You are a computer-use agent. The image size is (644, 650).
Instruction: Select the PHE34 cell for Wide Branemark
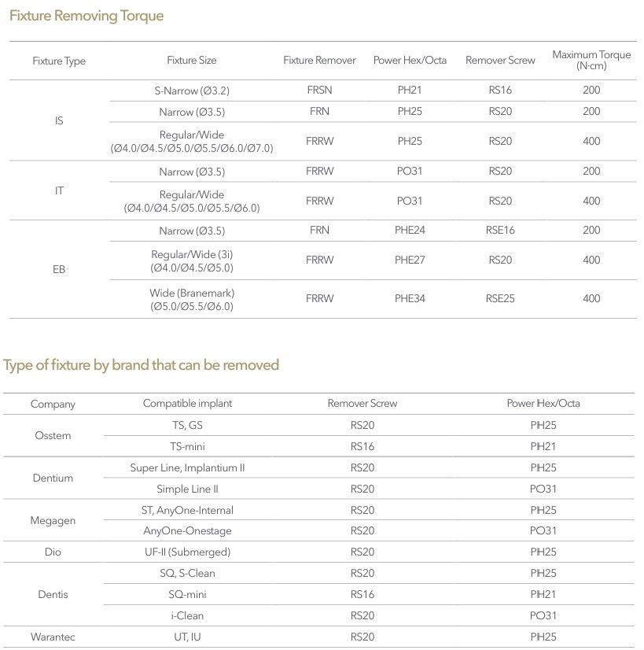(x=410, y=298)
